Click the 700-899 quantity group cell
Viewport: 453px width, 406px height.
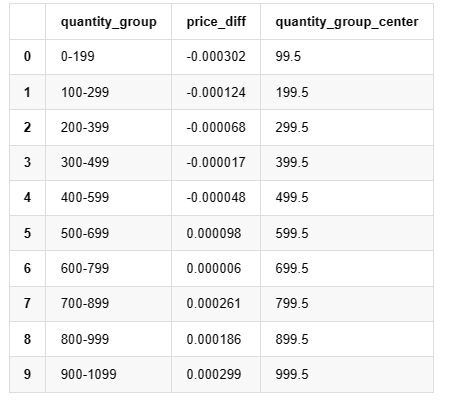point(108,304)
